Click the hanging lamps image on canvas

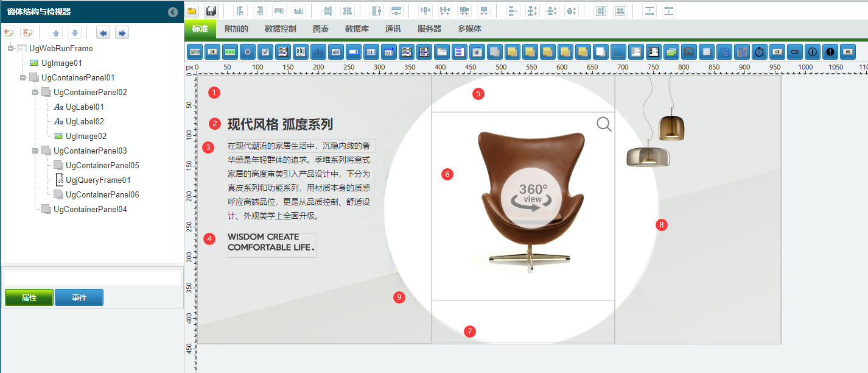(656, 122)
